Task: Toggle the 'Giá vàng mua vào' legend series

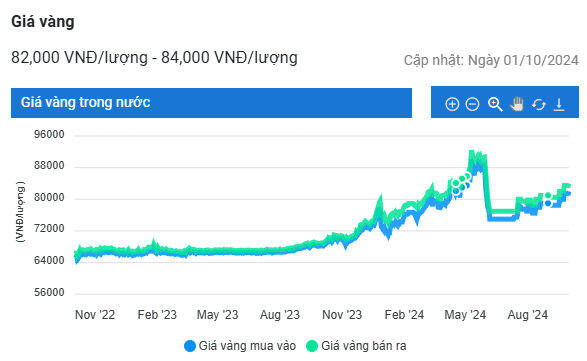Action: click(240, 346)
